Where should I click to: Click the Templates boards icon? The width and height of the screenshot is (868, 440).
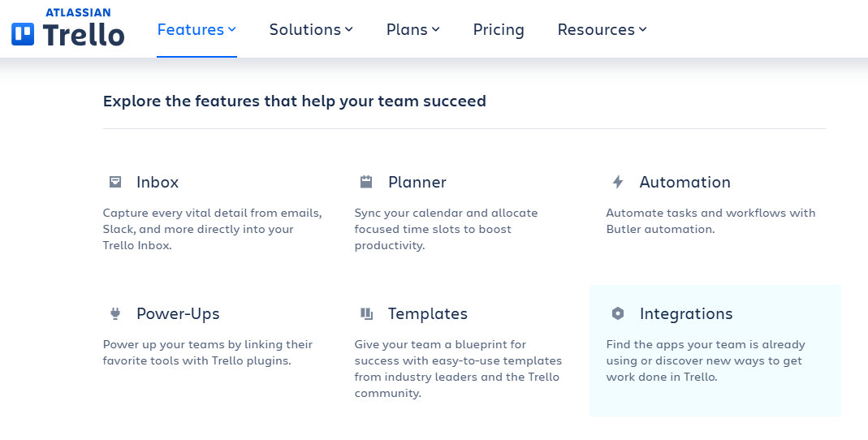pos(366,314)
